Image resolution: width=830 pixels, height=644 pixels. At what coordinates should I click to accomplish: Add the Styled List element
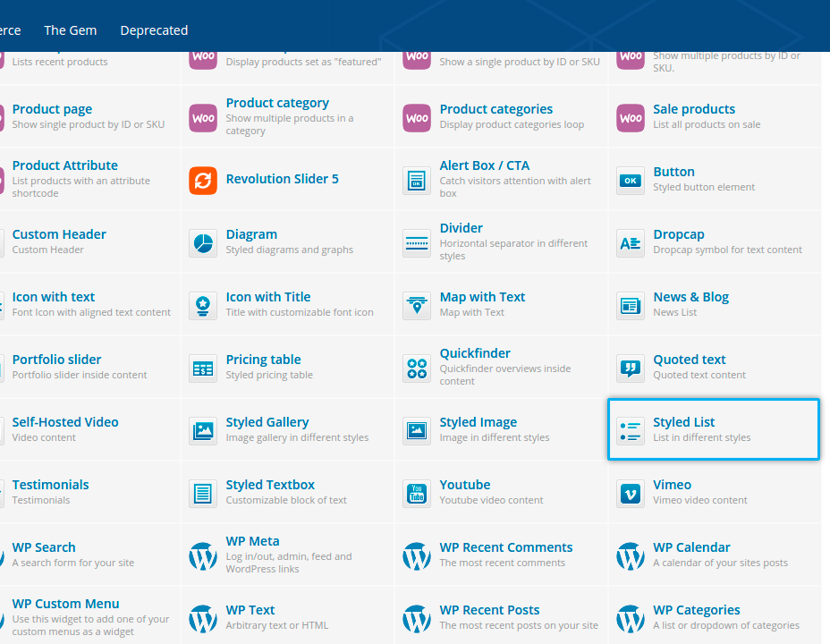(713, 429)
